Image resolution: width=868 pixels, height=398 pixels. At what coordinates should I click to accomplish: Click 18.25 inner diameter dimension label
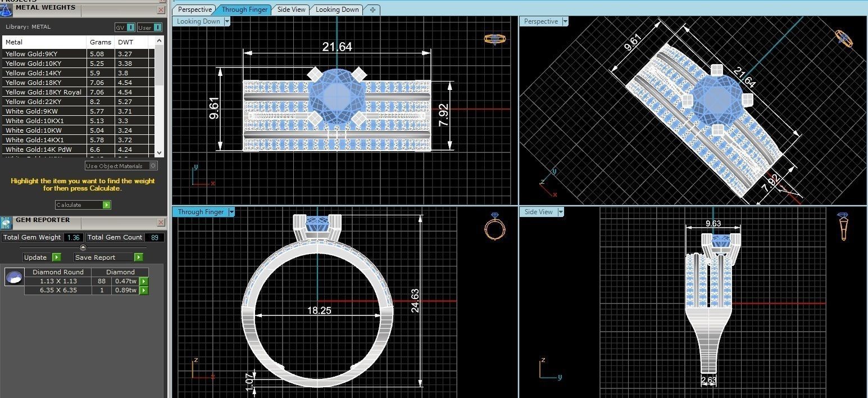(x=319, y=310)
